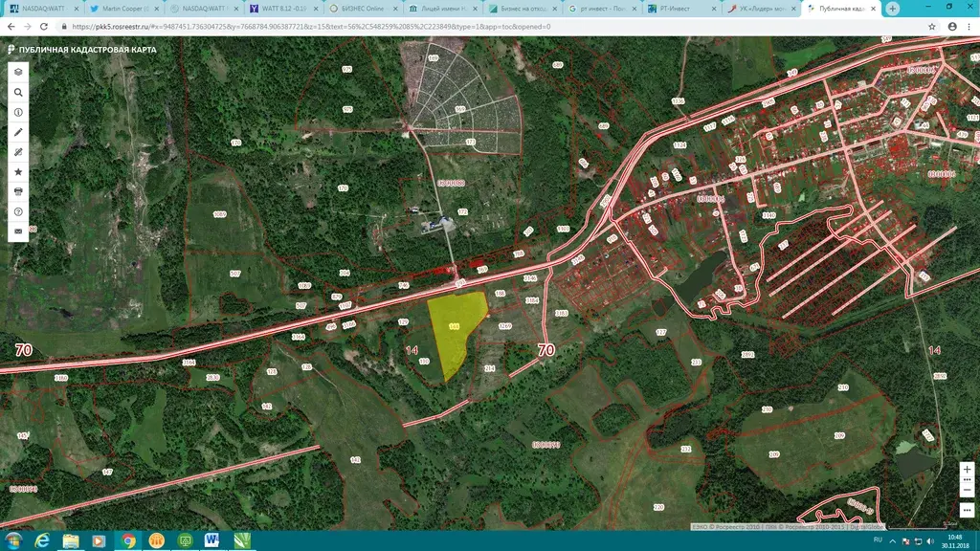Click the envelope feedback icon

[18, 231]
